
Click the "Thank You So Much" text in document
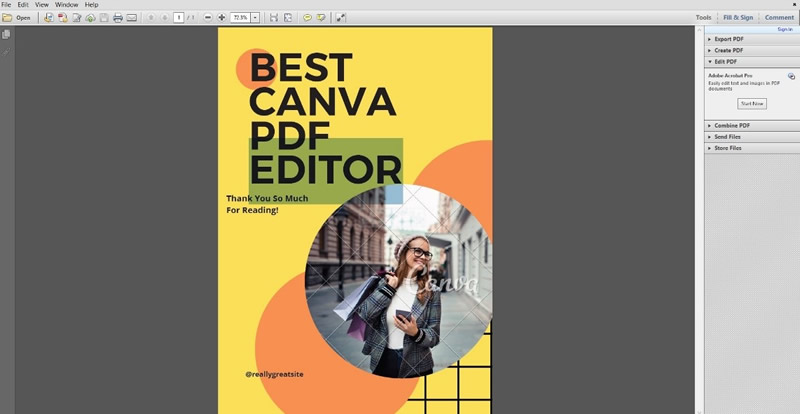(x=267, y=198)
